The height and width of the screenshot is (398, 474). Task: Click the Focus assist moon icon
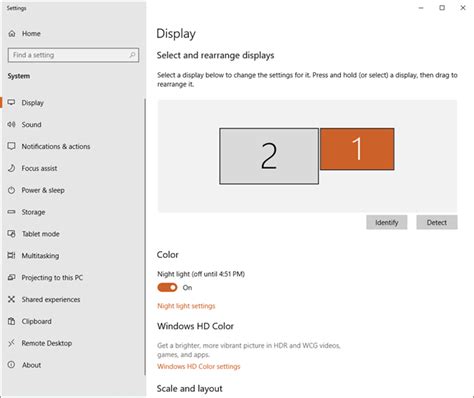tap(12, 168)
